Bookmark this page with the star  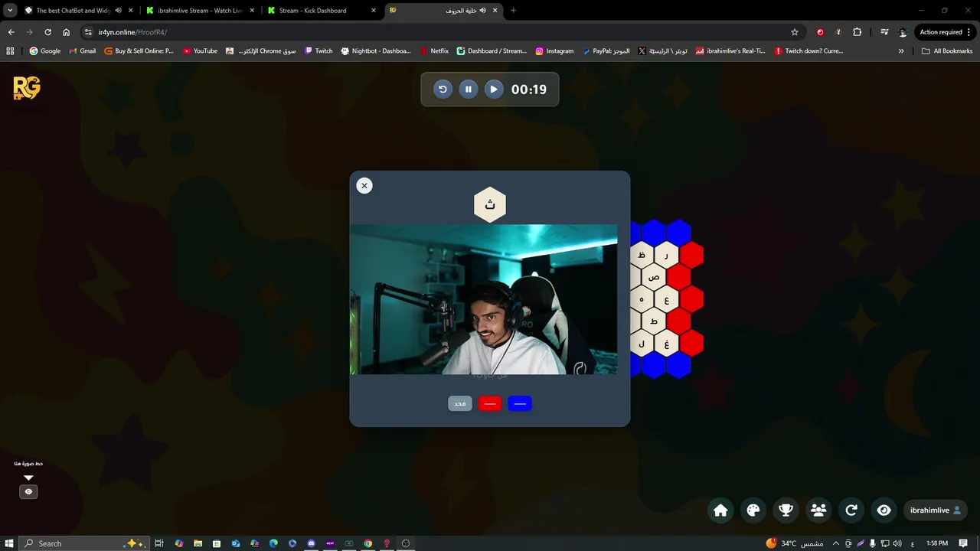(795, 32)
